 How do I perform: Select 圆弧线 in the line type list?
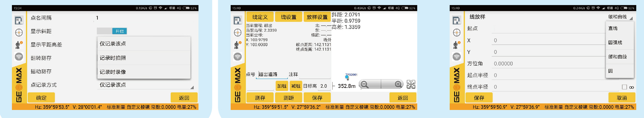point(620,43)
